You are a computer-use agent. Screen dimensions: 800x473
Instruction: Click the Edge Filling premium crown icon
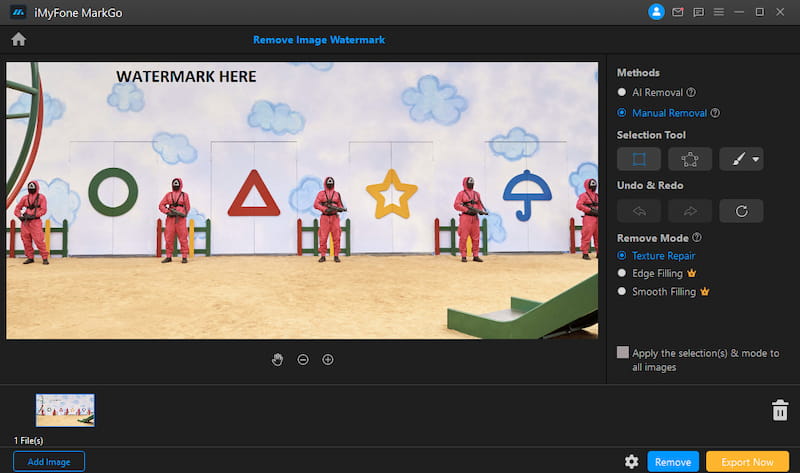[692, 273]
